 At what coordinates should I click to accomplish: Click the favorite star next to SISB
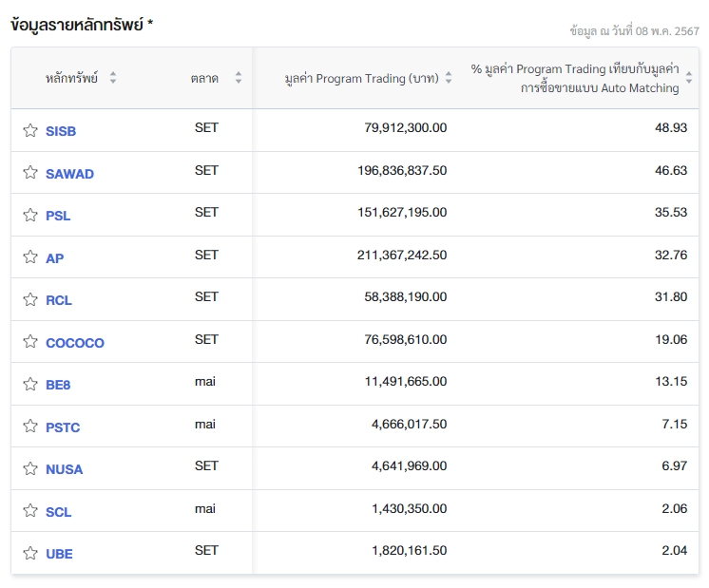30,131
